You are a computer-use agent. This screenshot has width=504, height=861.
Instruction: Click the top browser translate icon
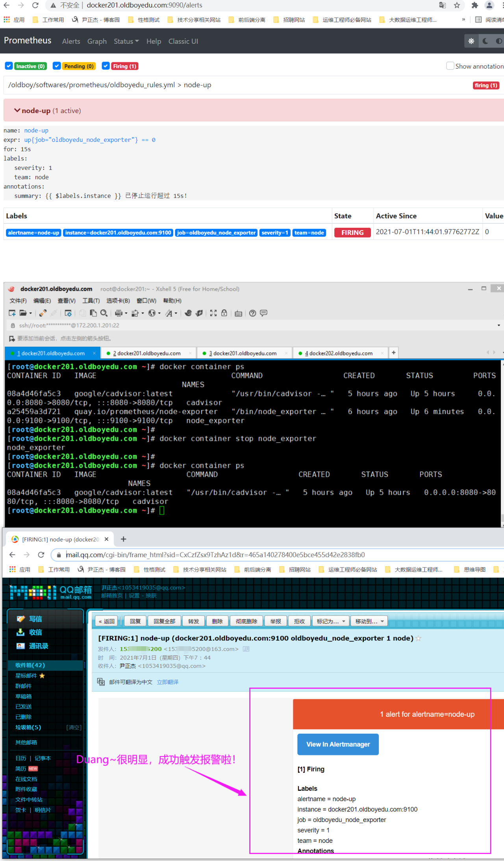pyautogui.click(x=443, y=5)
